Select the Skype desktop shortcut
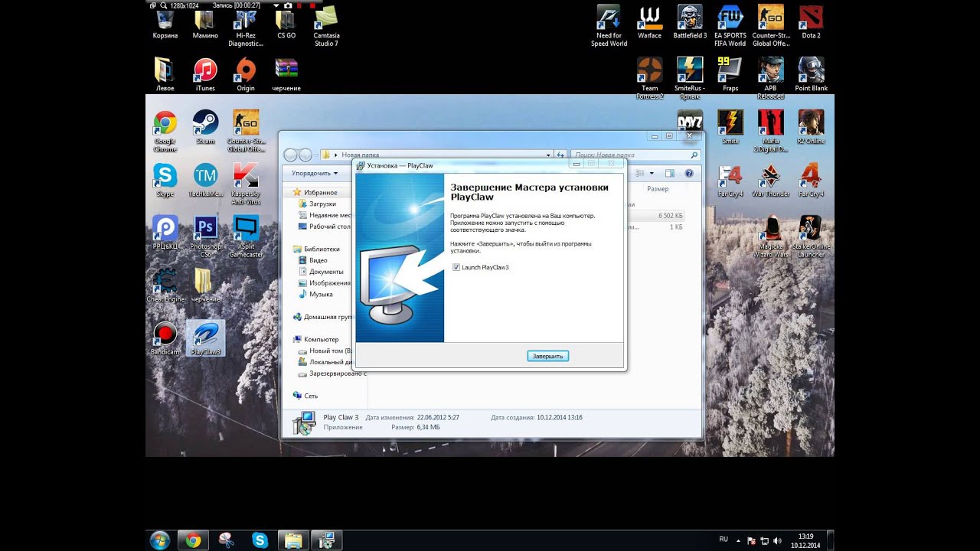The height and width of the screenshot is (551, 980). point(165,180)
